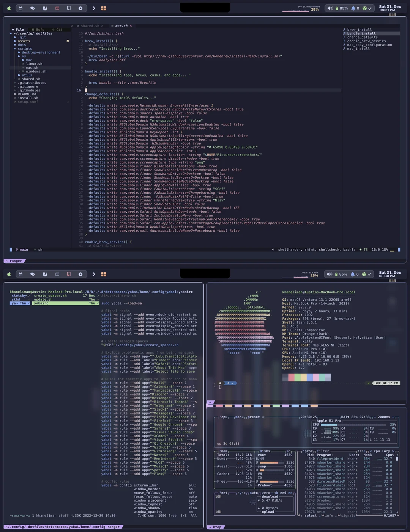The width and height of the screenshot is (410, 532).
Task: Switch to the shared.sh editor tab
Action: click(90, 26)
